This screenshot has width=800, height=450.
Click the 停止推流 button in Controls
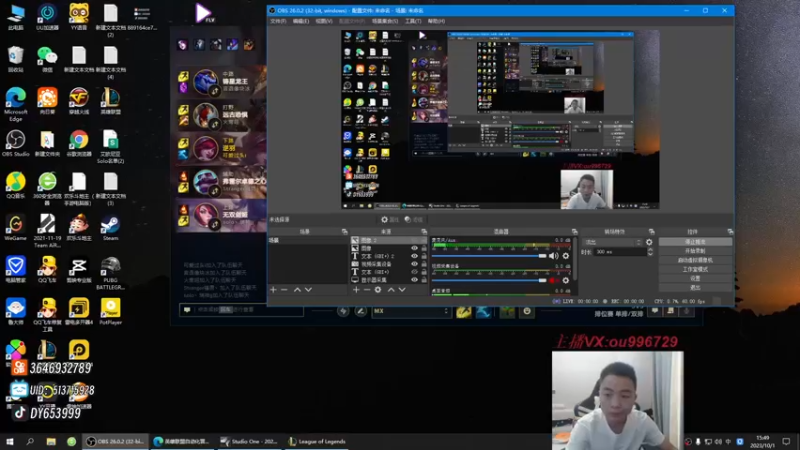point(695,242)
